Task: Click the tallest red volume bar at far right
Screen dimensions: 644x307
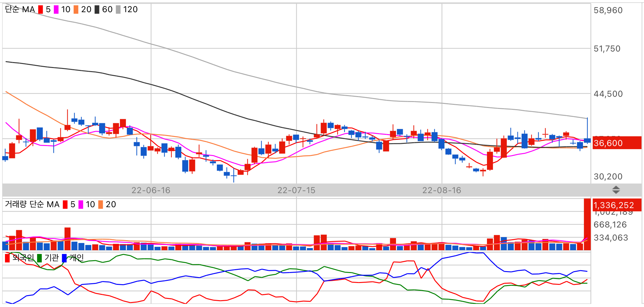Action: [587, 224]
